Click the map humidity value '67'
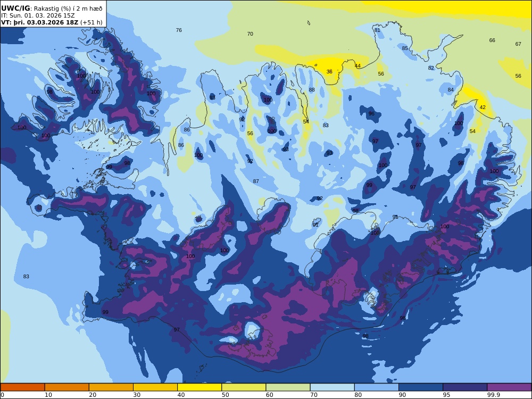 518,44
